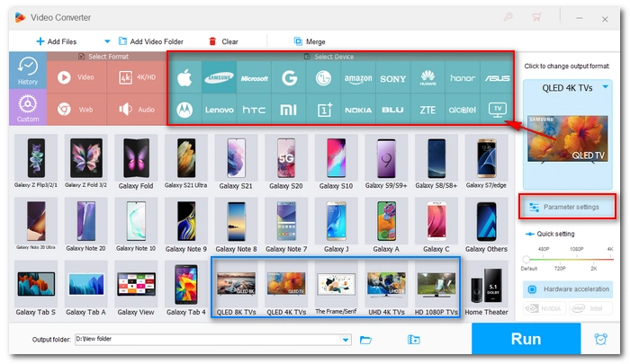Select the Microsoft device brand
This screenshot has height=364, width=630.
pos(254,78)
